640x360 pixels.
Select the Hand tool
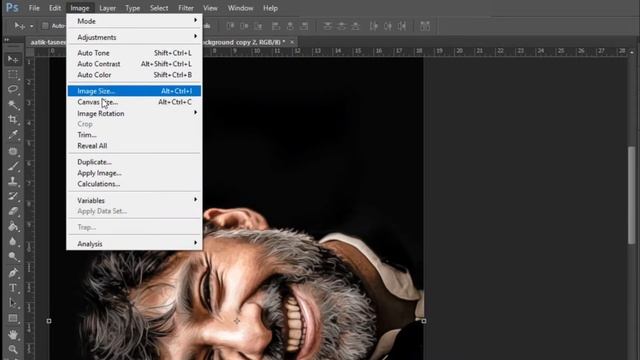pyautogui.click(x=13, y=335)
